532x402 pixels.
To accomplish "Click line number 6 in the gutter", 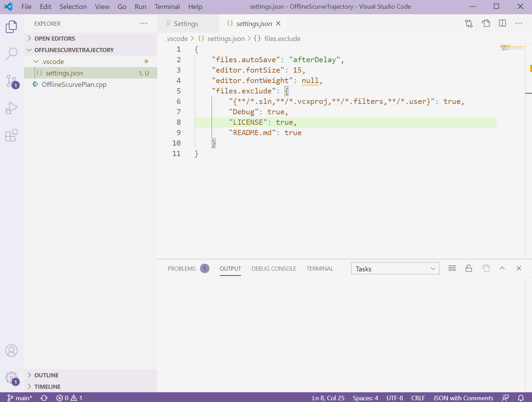I will 178,101.
